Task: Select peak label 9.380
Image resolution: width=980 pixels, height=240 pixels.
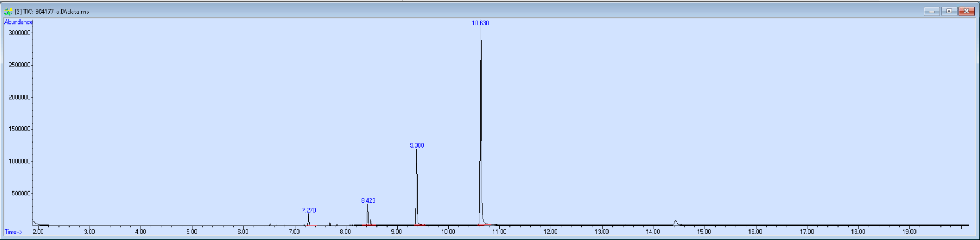Action: click(x=417, y=145)
